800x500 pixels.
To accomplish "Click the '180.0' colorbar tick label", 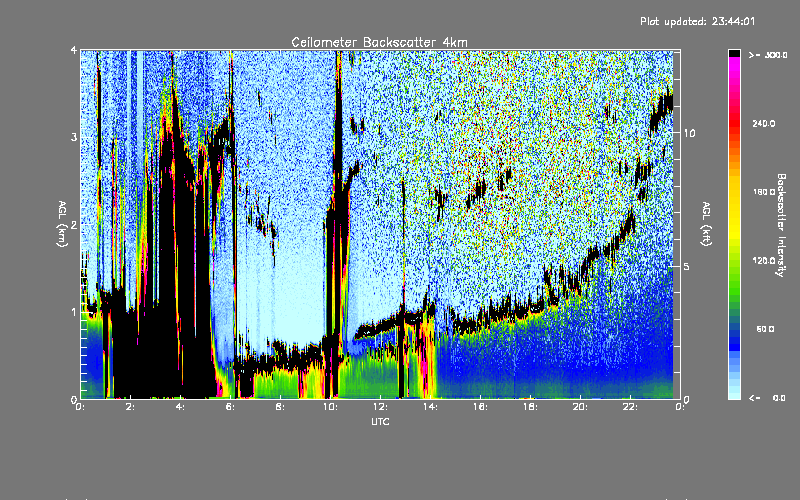I will (764, 192).
